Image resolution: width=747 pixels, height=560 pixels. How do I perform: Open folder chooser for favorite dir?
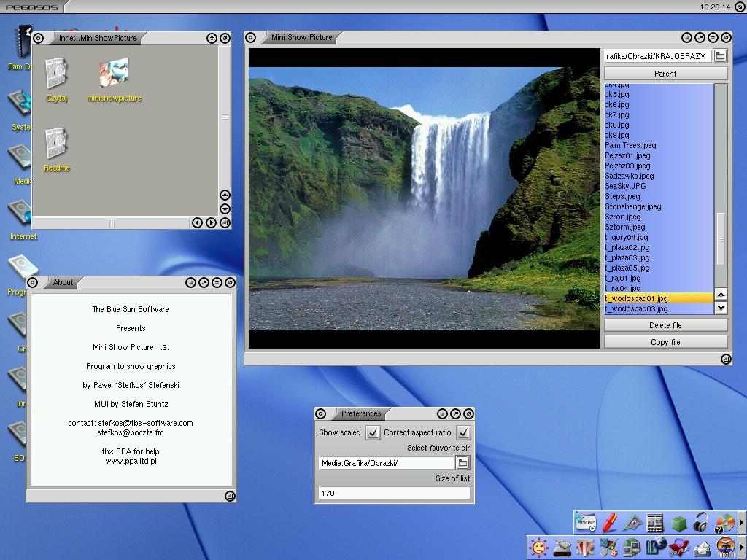coord(462,463)
